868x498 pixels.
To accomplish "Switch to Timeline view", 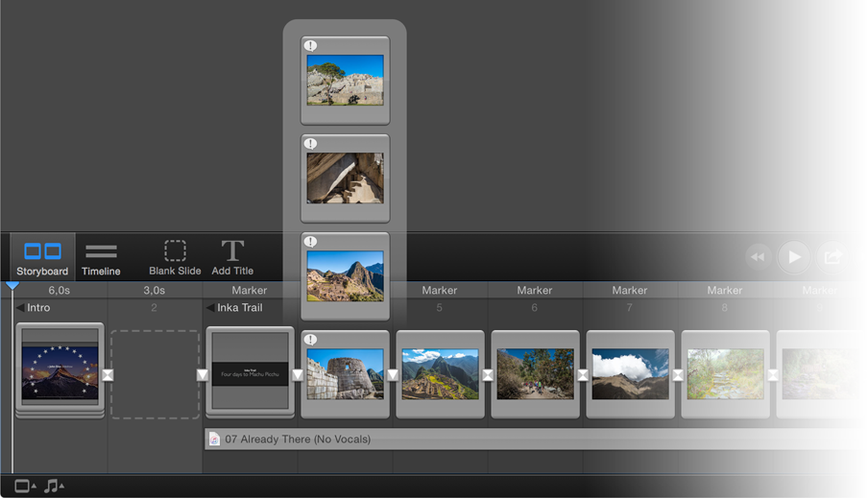I will pos(101,257).
